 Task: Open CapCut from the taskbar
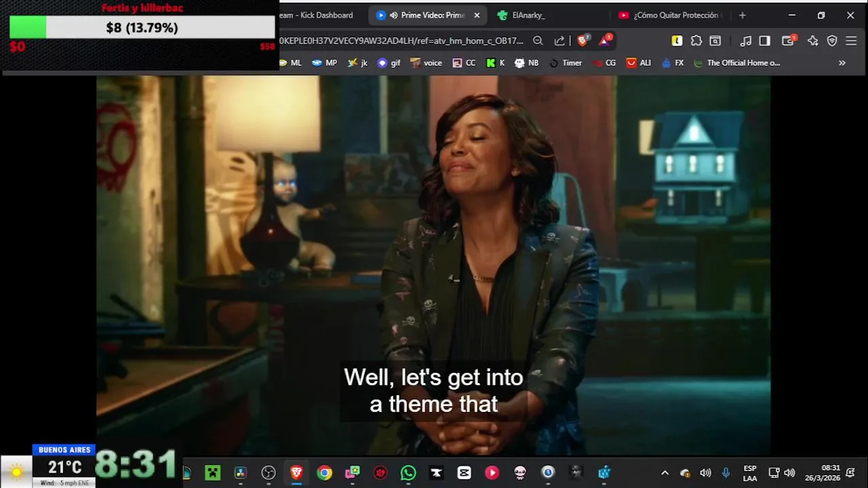point(464,472)
